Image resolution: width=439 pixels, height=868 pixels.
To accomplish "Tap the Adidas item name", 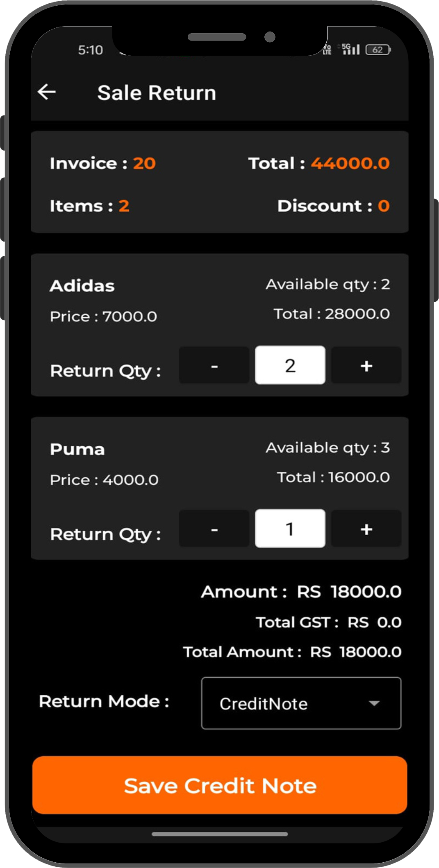I will (x=82, y=286).
